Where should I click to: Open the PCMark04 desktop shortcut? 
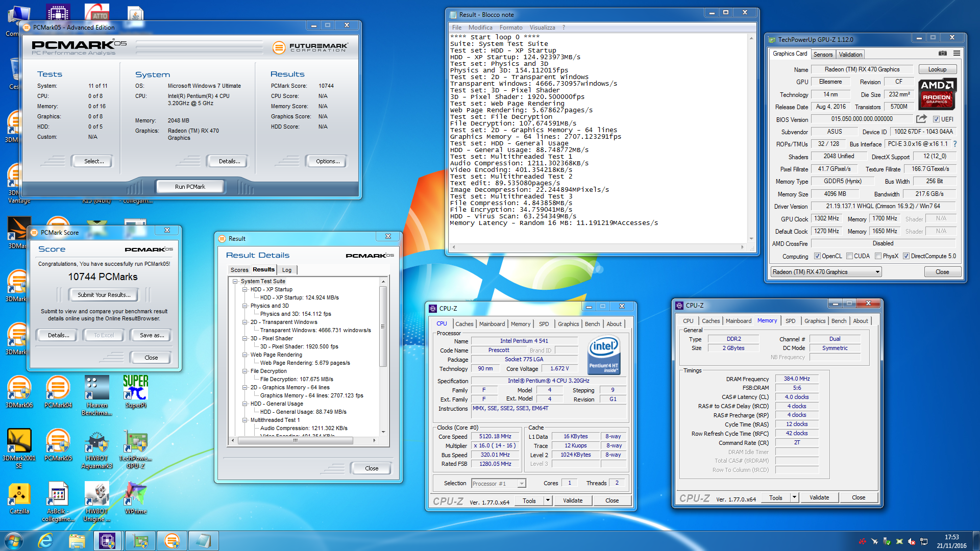(58, 393)
